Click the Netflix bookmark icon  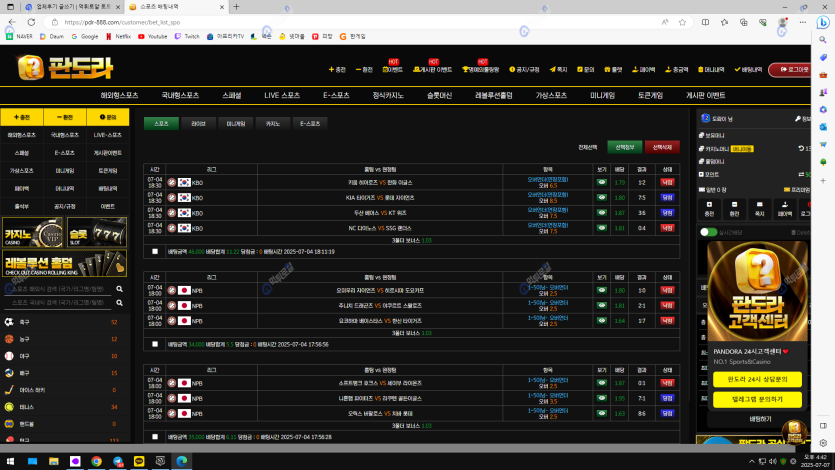pos(109,36)
